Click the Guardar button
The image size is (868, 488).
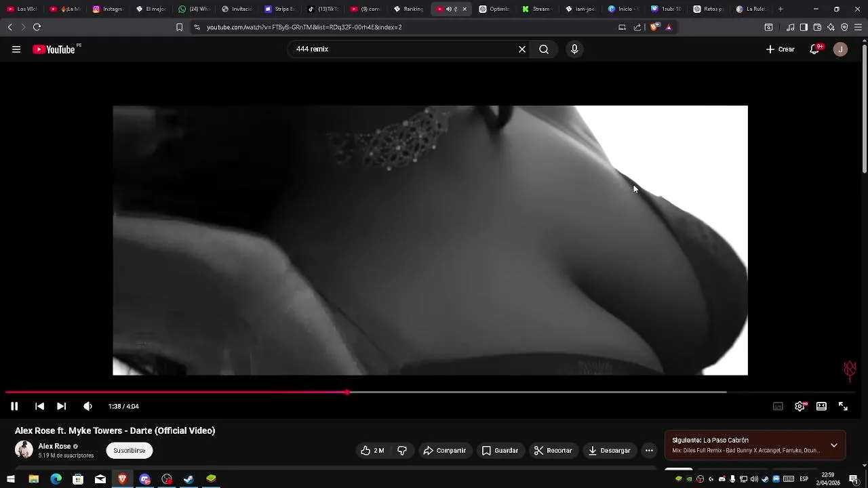coord(500,450)
